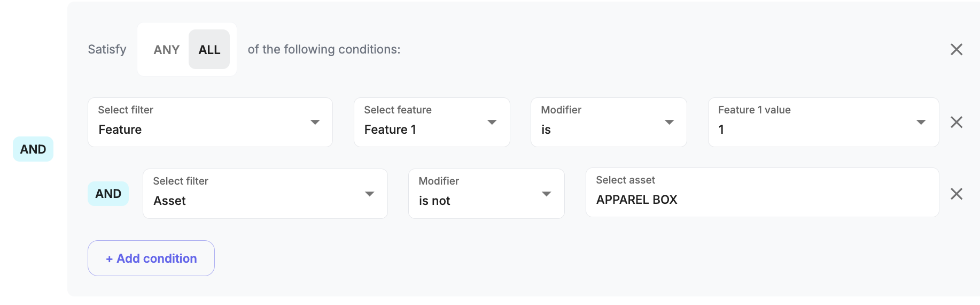Click the arrow beside Feature 1

point(492,123)
